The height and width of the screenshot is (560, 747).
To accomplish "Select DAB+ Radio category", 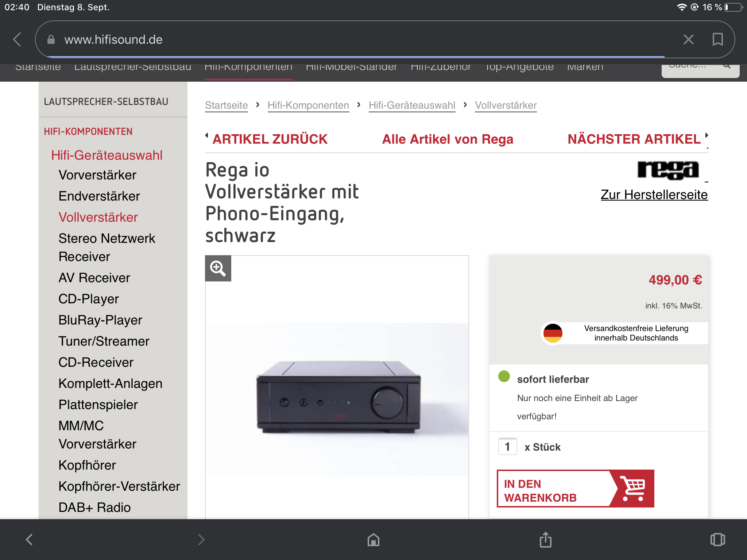I will click(94, 507).
